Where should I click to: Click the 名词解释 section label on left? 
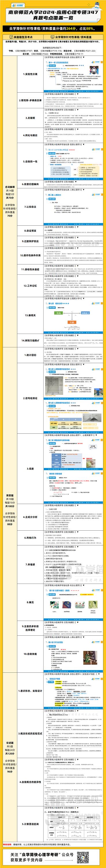(10, 187)
